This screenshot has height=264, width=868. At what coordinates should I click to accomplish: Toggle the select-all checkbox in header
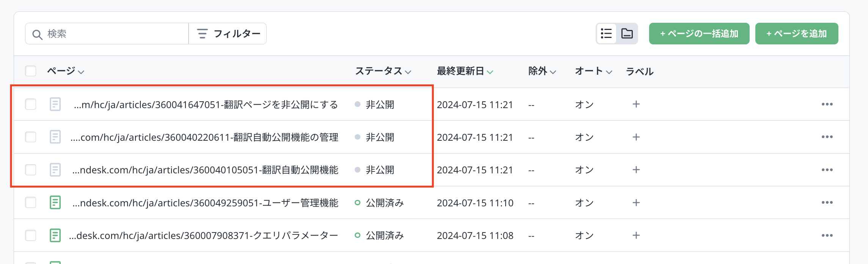[x=31, y=71]
